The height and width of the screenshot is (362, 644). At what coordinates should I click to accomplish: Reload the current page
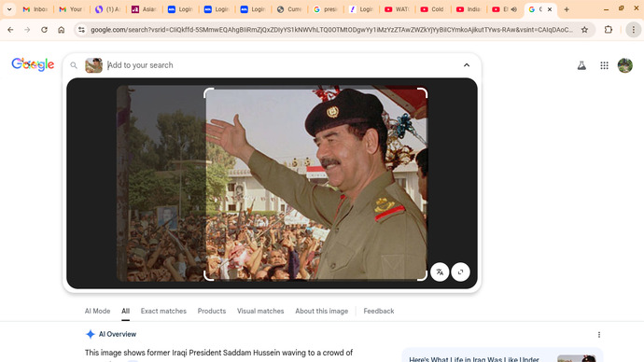point(44,30)
